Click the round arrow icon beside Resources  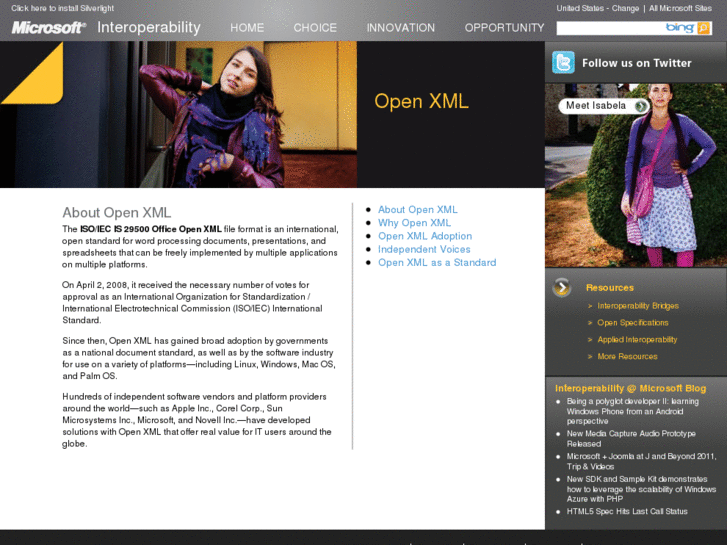[562, 288]
